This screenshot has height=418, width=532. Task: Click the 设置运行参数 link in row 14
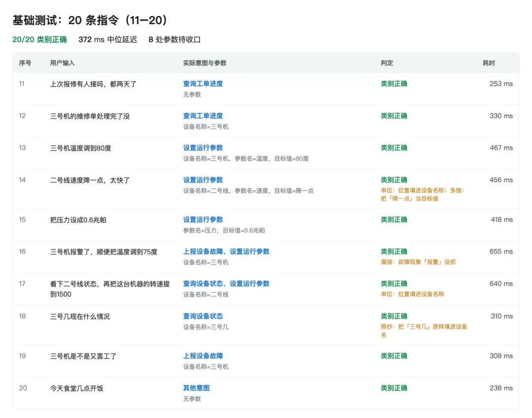203,180
